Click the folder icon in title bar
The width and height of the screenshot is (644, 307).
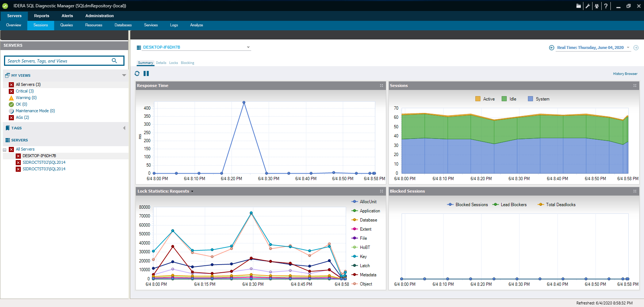[x=579, y=6]
